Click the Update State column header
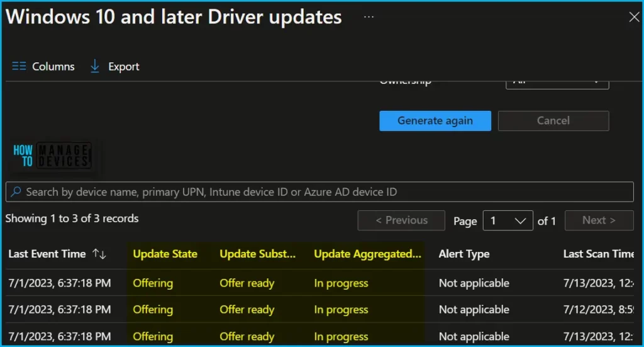 [165, 254]
